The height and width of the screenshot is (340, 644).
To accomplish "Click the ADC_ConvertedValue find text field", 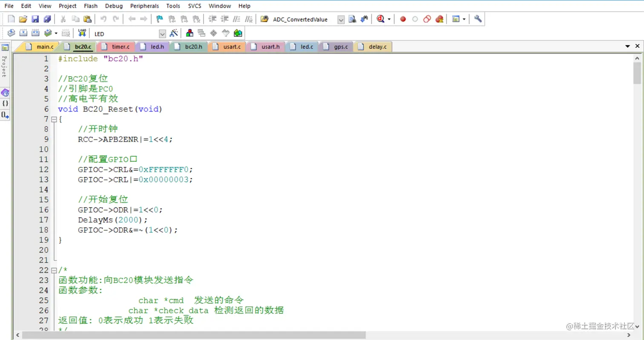I will pos(304,20).
